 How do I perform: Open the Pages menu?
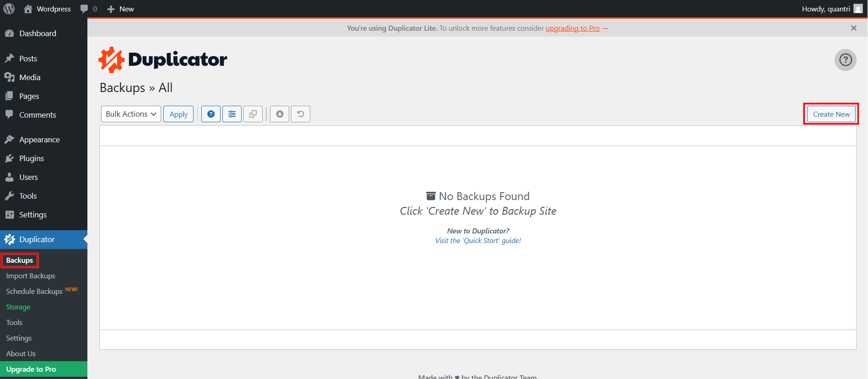click(43, 96)
